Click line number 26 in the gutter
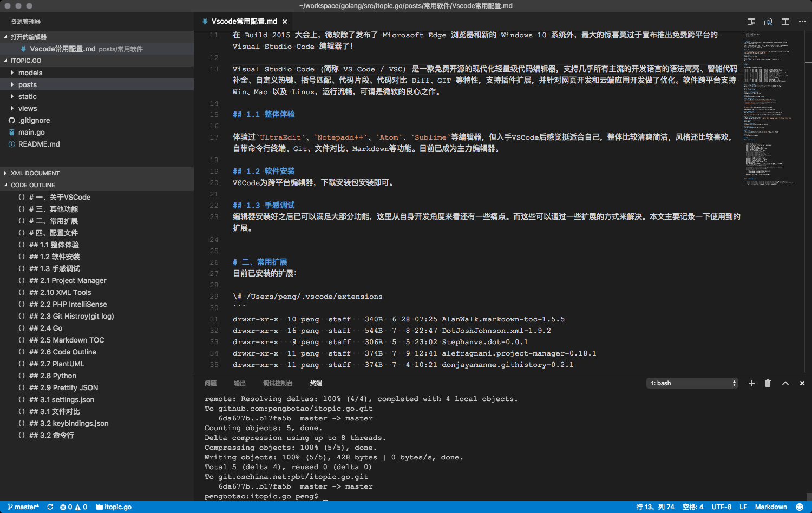Screen dimensions: 812x513 tap(214, 262)
